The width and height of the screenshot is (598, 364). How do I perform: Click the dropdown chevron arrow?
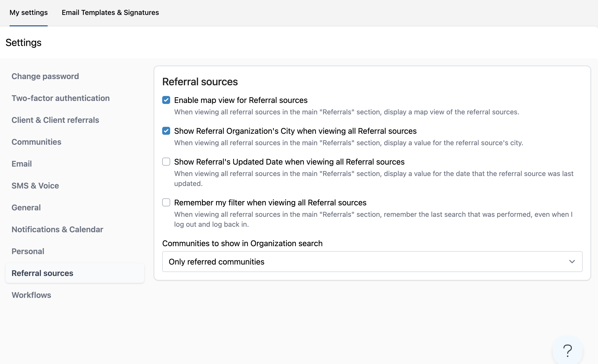tap(572, 262)
